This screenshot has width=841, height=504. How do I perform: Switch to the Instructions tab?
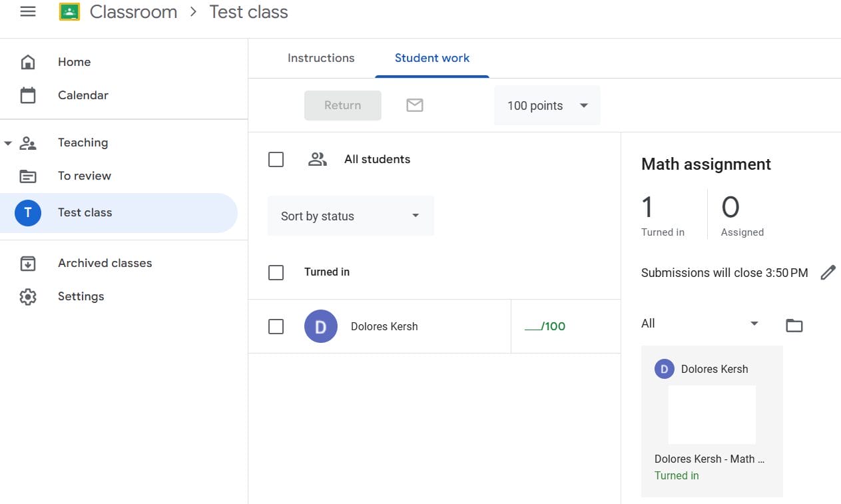(321, 58)
